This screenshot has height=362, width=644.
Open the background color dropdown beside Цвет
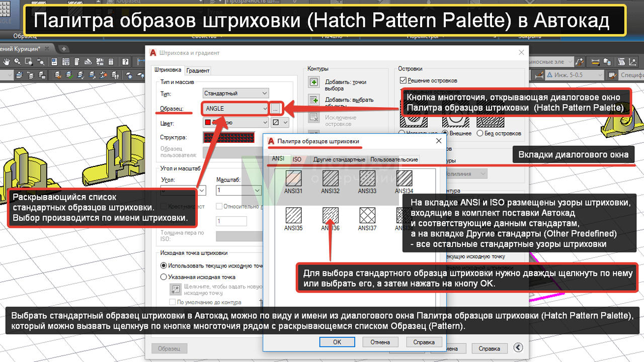tap(280, 122)
